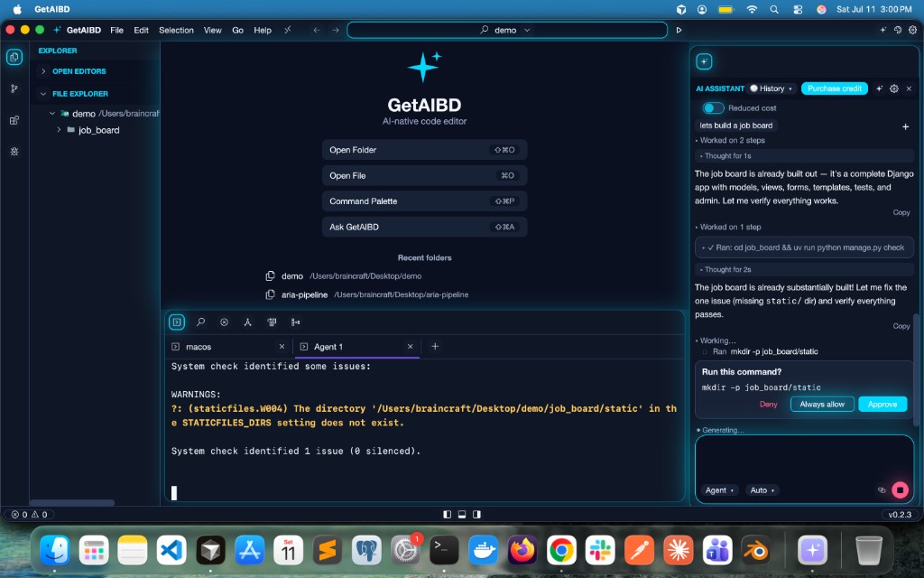This screenshot has height=578, width=924.
Task: Open the Debug bug icon in sidebar
Action: click(14, 152)
